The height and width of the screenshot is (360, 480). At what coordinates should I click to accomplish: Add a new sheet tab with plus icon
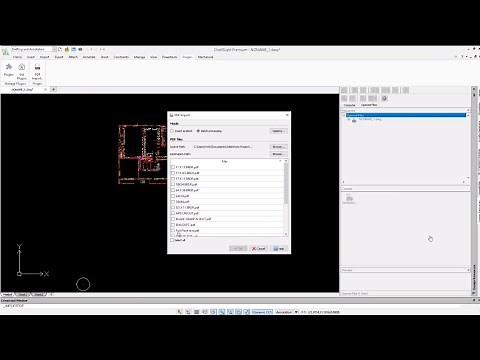(x=51, y=295)
